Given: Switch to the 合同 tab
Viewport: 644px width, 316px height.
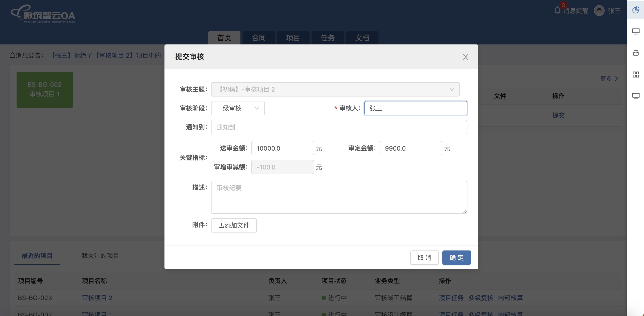Looking at the screenshot, I should (x=259, y=38).
